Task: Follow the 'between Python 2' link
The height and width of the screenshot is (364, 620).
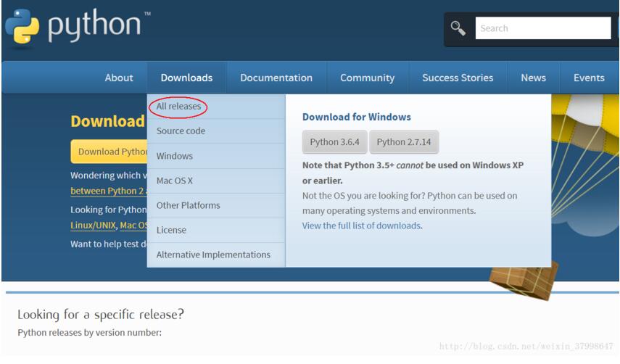Action: pyautogui.click(x=107, y=191)
